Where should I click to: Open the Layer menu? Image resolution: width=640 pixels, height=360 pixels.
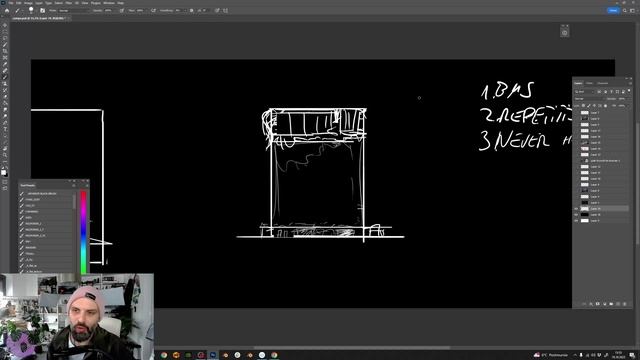pyautogui.click(x=39, y=3)
